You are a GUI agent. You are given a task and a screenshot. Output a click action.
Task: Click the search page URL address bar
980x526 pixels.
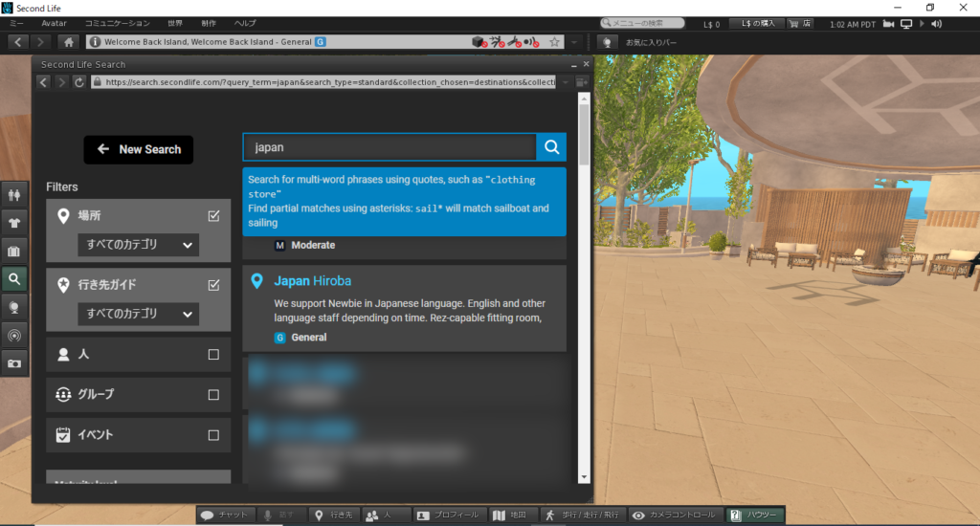(323, 82)
